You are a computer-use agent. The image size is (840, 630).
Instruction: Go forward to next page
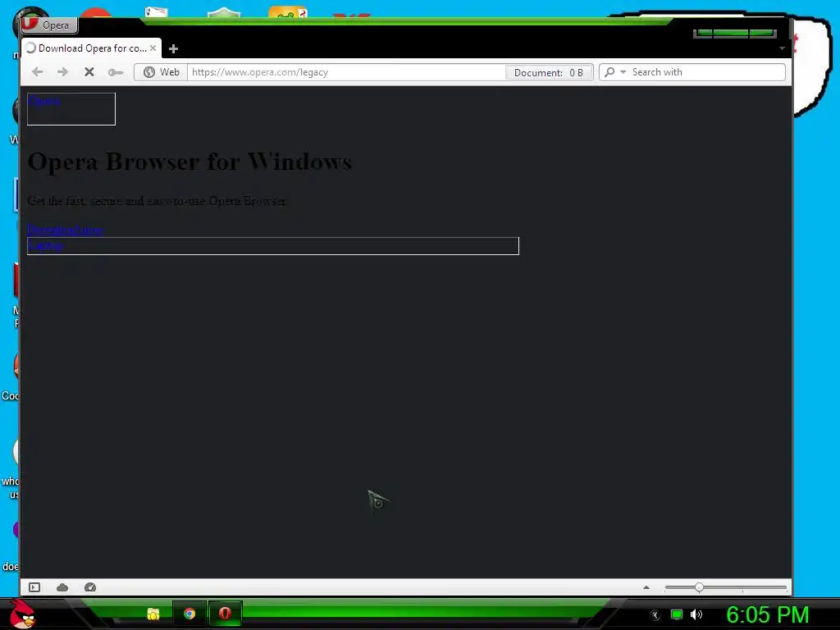point(62,72)
